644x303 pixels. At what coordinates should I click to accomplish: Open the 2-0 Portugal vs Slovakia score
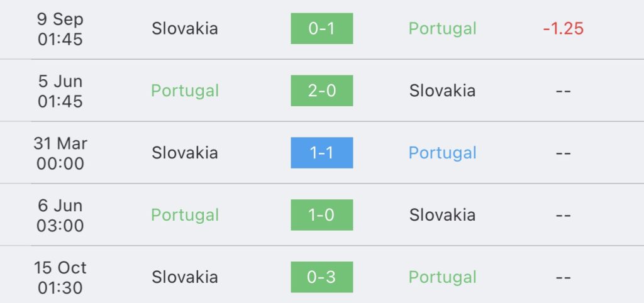pyautogui.click(x=321, y=91)
